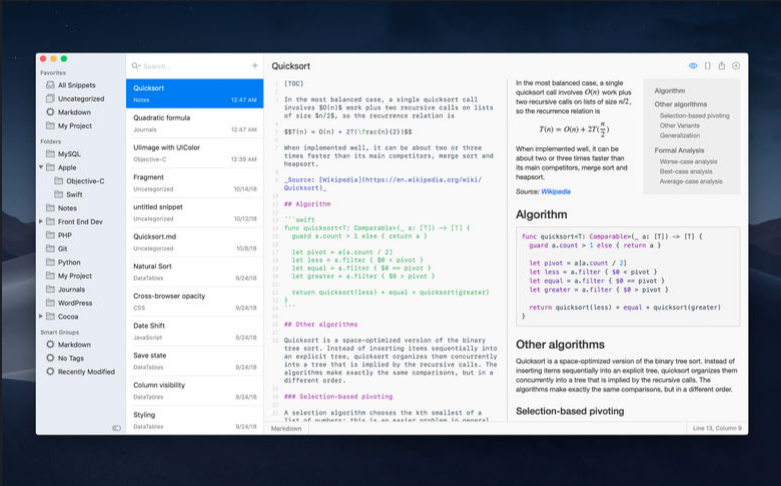This screenshot has width=781, height=486.
Task: Open UIImage with UIColor snippet
Action: point(195,153)
